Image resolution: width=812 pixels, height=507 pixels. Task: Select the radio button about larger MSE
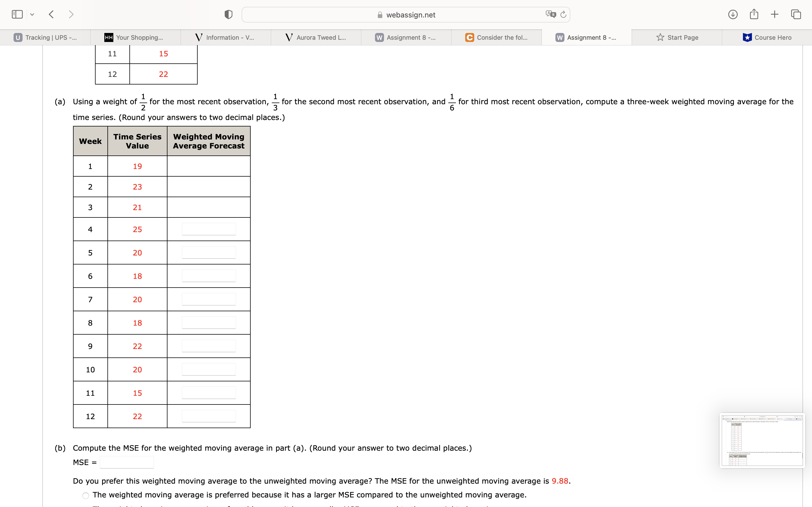(86, 496)
